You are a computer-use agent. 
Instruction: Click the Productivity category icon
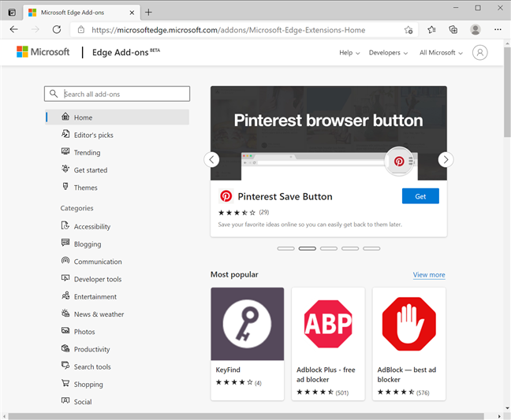(65, 348)
